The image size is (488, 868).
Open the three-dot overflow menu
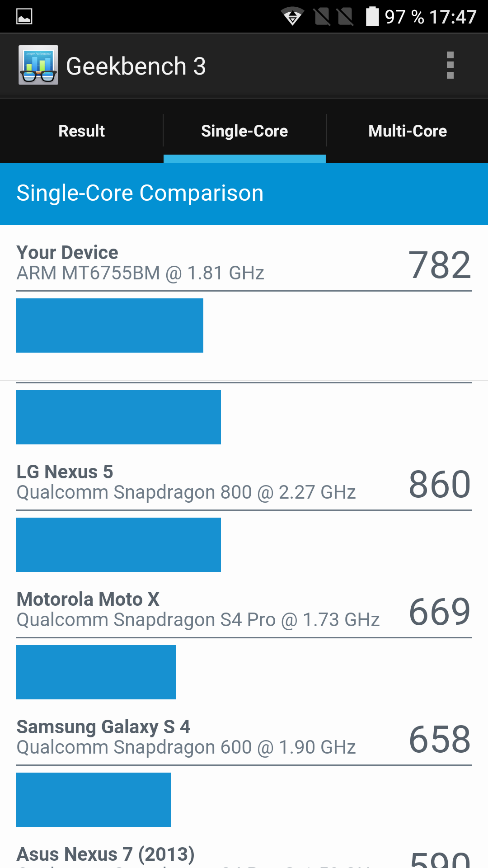[x=450, y=66]
